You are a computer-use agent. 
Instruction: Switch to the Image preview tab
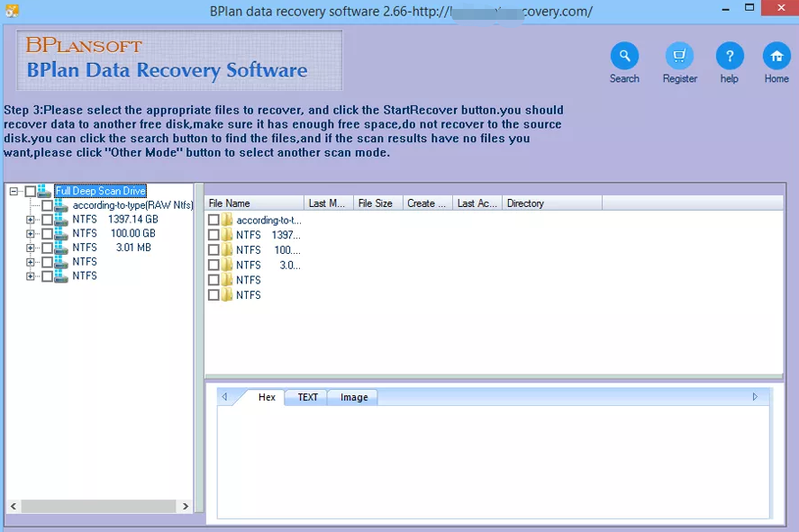pyautogui.click(x=353, y=397)
